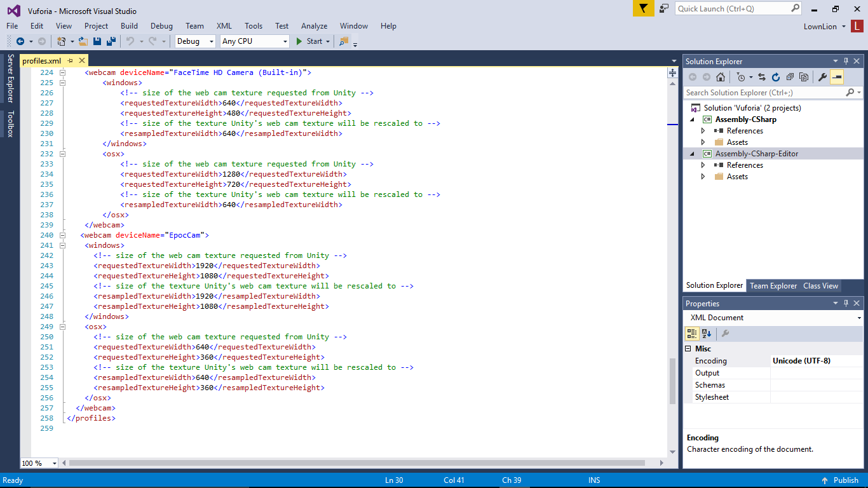Pin the Properties panel auto-hide pushpin
This screenshot has height=488, width=868.
(846, 304)
